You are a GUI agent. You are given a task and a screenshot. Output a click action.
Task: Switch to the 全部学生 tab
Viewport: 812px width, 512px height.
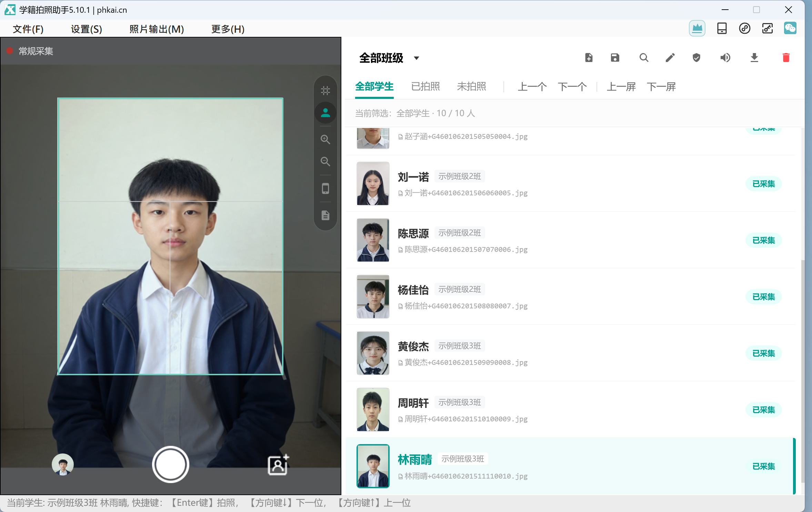[374, 86]
